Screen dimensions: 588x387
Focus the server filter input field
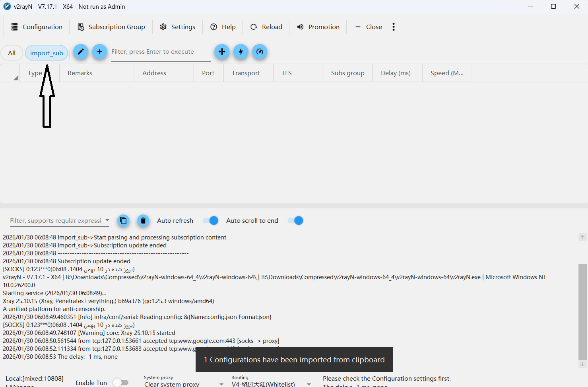pos(160,52)
